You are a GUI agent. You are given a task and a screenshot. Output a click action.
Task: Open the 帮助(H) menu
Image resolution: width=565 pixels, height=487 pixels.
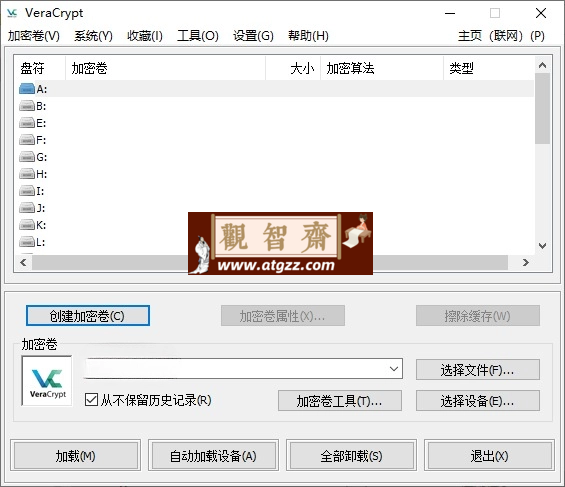(x=308, y=36)
